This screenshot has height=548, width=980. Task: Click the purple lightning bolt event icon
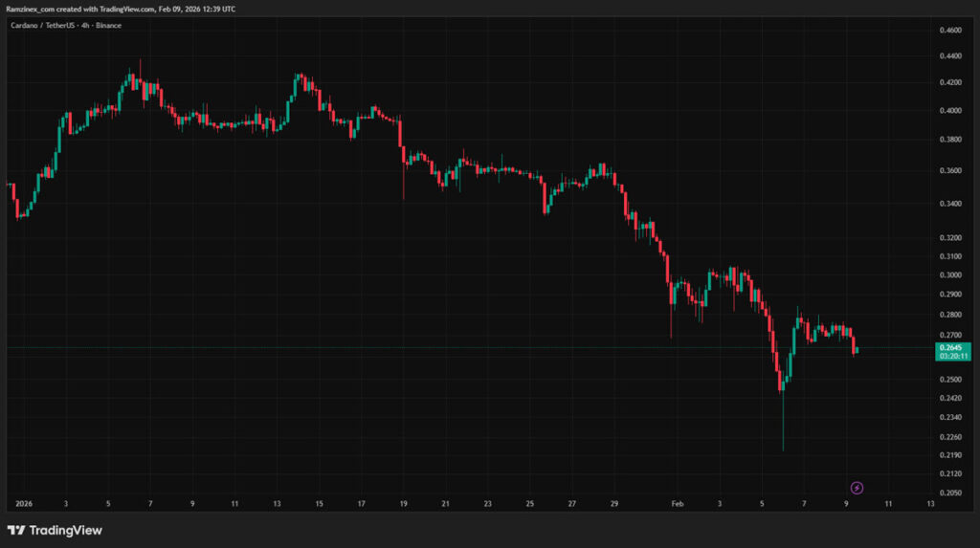pos(857,488)
